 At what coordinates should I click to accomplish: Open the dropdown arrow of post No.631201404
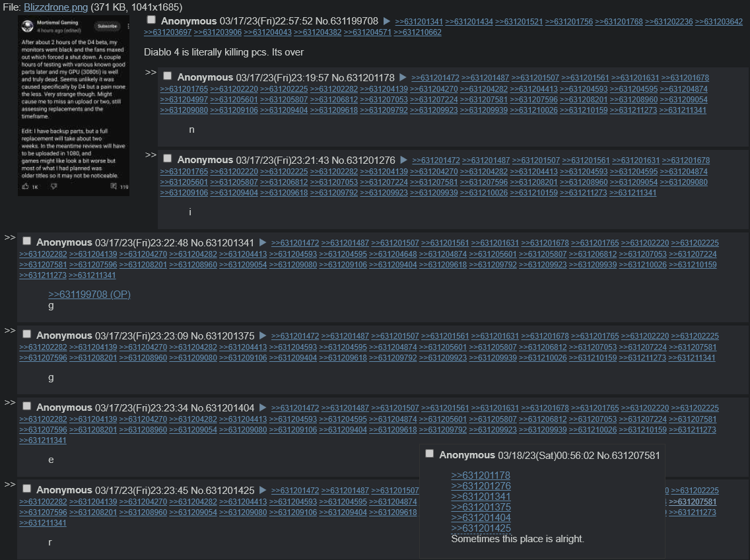(x=263, y=408)
